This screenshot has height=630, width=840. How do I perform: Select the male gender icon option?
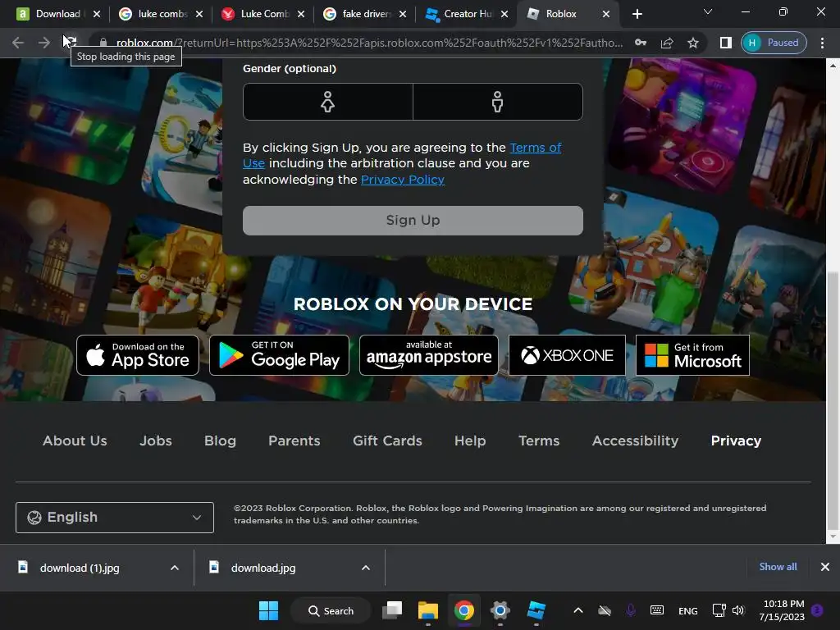pos(498,102)
